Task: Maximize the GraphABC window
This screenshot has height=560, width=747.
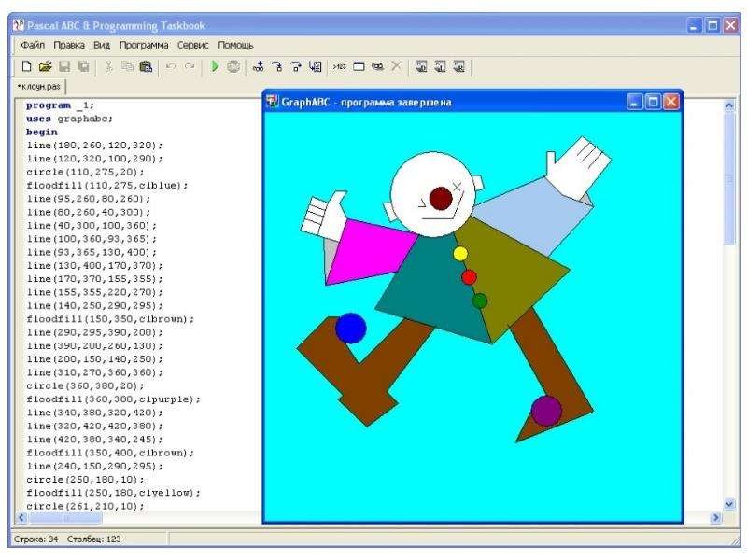Action: click(x=653, y=102)
